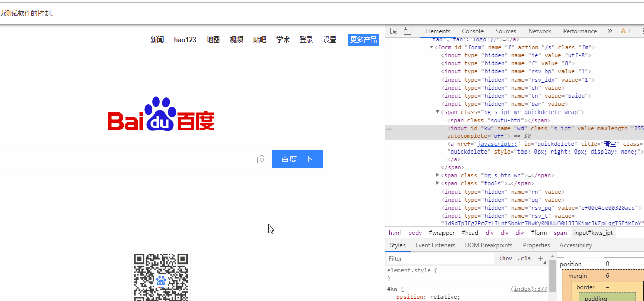Click the Baidu logo
Image resolution: width=644 pixels, height=301 pixels.
tap(161, 114)
